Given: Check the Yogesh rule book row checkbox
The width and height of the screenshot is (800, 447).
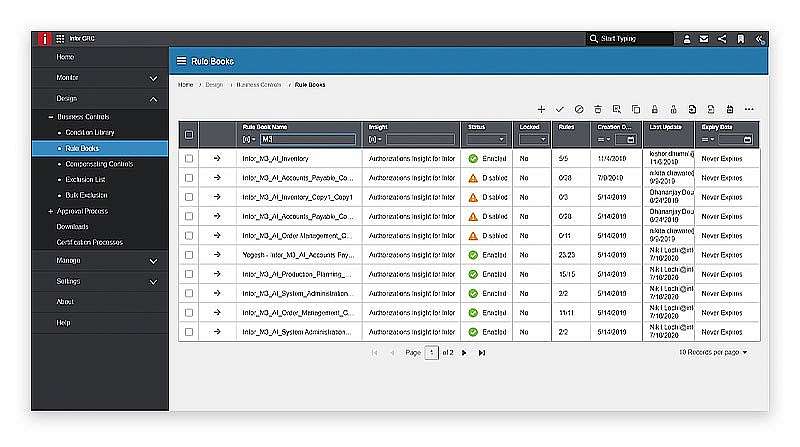Looking at the screenshot, I should 189,255.
